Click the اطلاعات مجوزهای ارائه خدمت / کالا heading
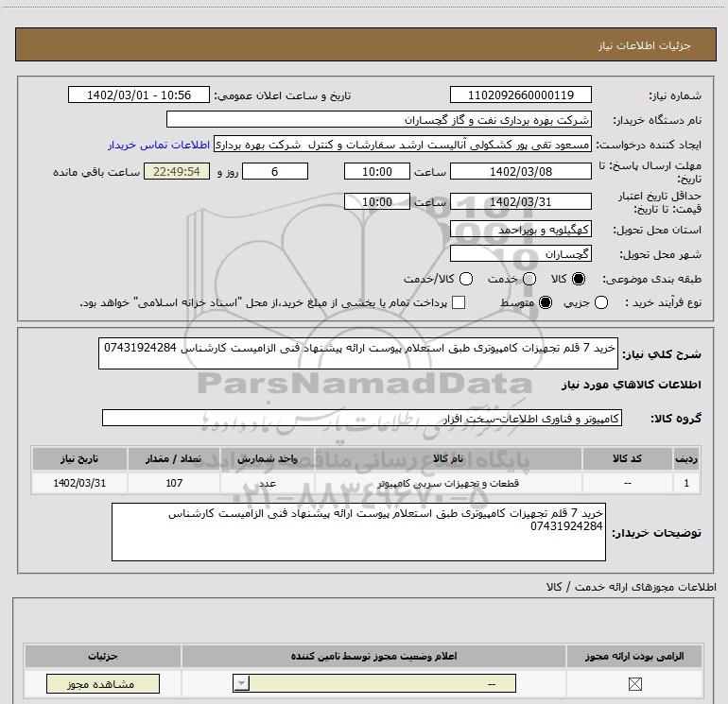Viewport: 728px width, 704px height. pos(631,587)
